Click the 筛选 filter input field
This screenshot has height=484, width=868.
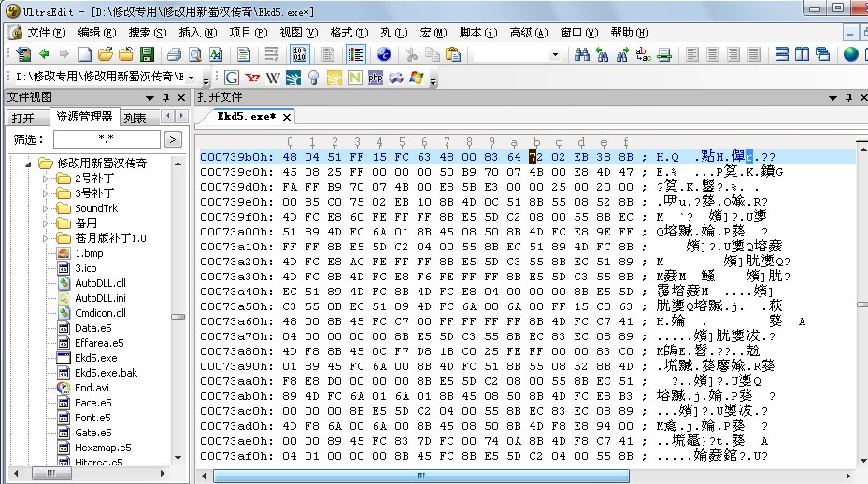click(106, 139)
